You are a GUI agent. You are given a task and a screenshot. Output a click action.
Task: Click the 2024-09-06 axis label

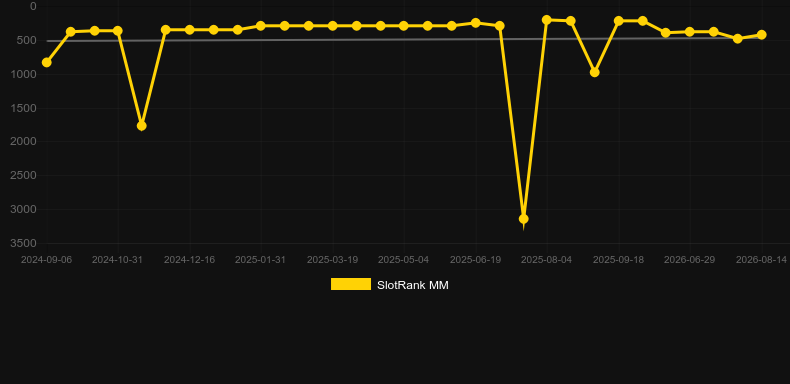[46, 260]
